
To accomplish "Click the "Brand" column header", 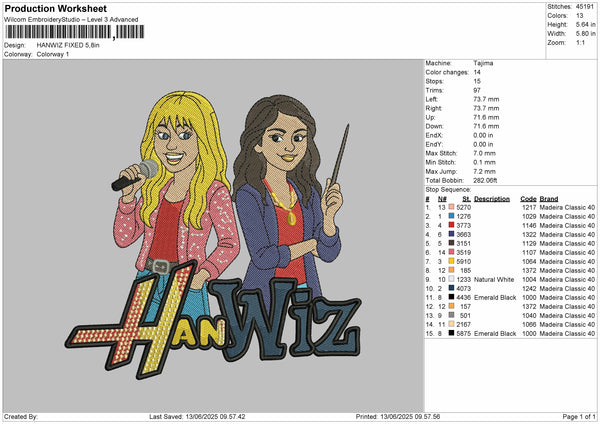I will coord(549,199).
